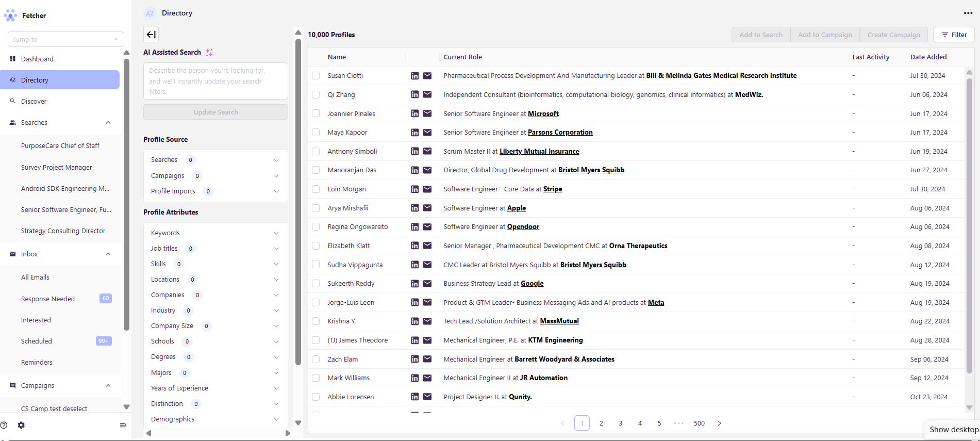Go to next page arrow in pagination
The width and height of the screenshot is (980, 441).
pyautogui.click(x=720, y=423)
